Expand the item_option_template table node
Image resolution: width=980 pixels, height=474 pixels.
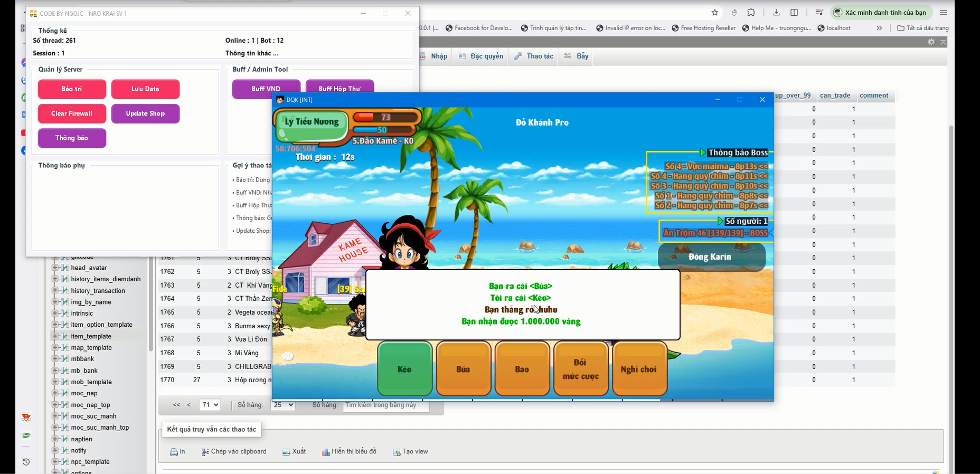pos(54,325)
